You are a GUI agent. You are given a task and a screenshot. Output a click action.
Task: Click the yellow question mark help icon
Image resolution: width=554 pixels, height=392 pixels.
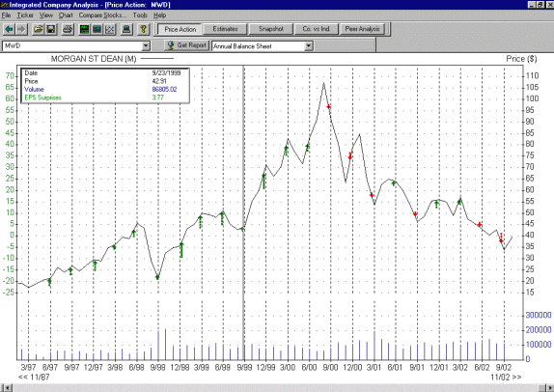143,29
